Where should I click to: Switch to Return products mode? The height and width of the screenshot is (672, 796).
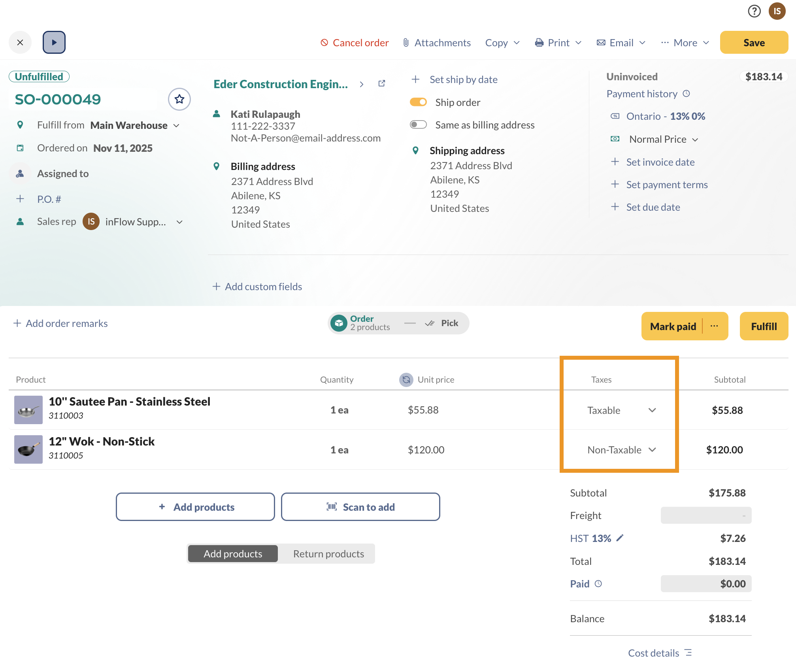[x=328, y=554]
